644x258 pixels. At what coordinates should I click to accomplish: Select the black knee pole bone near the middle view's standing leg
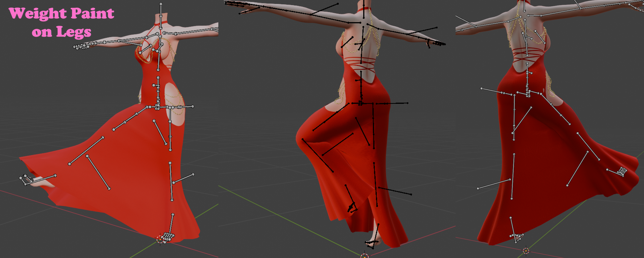pos(395,191)
